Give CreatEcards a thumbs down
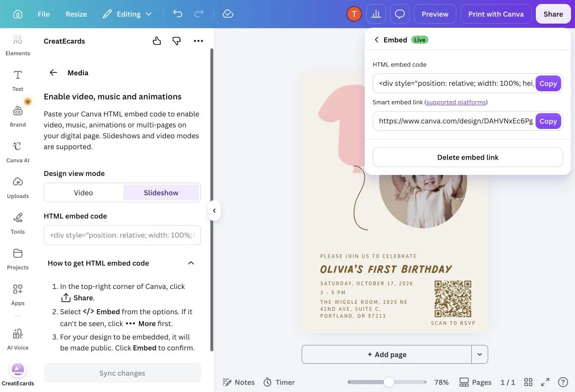 tap(177, 41)
